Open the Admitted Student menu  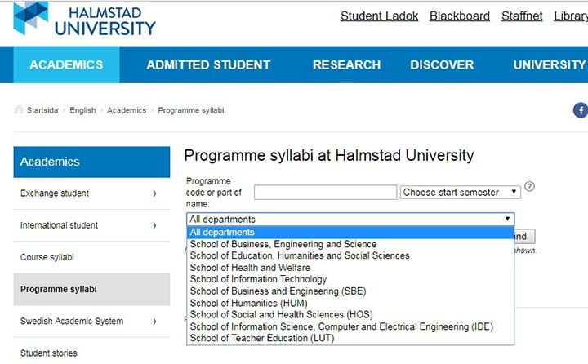pyautogui.click(x=208, y=64)
